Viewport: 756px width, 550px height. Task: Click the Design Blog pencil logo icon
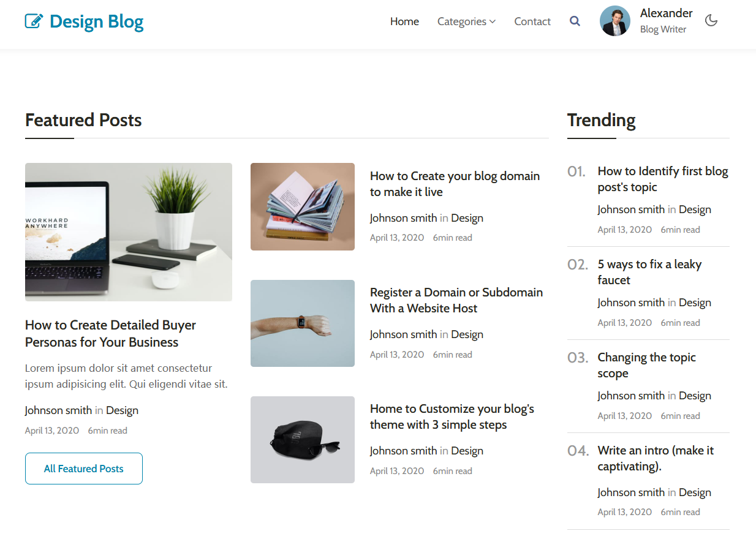pyautogui.click(x=34, y=21)
